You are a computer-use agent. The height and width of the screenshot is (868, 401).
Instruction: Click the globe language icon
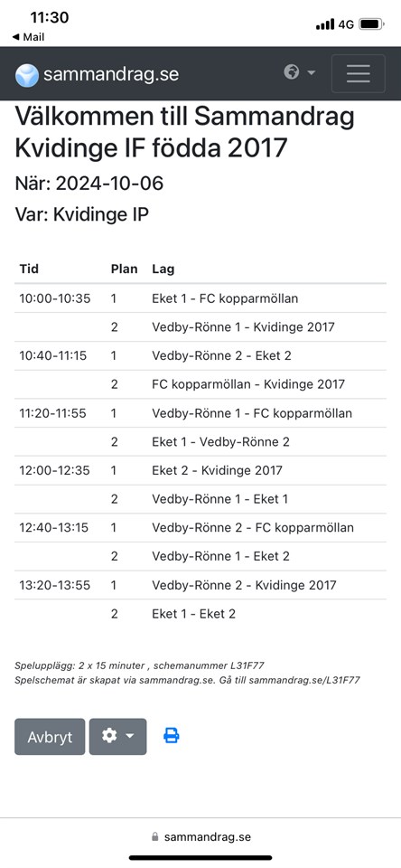click(x=292, y=72)
